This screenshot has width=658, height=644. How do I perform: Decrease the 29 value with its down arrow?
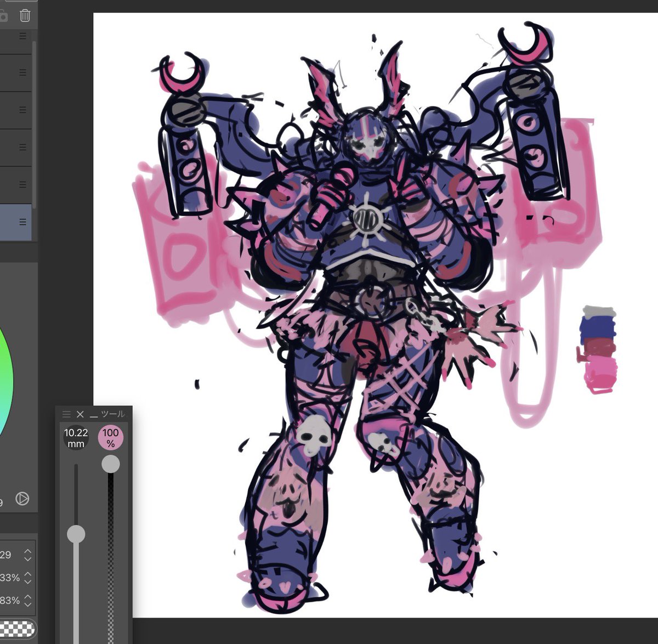(28, 558)
